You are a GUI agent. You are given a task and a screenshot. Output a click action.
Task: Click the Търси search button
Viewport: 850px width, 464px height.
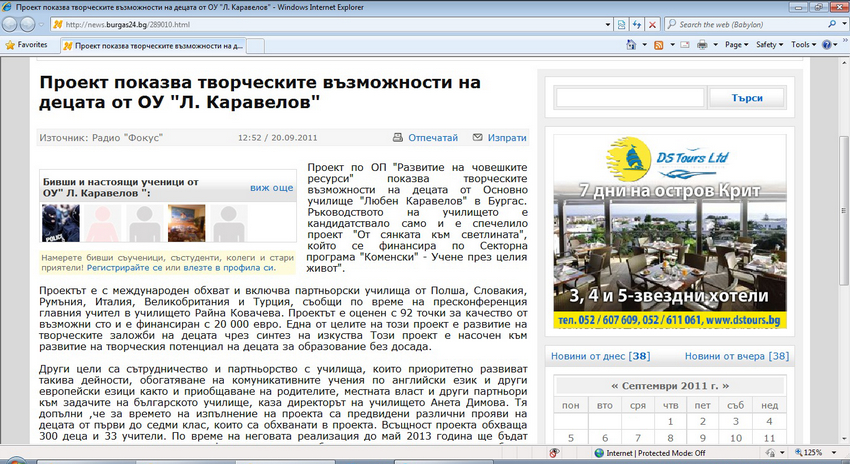(746, 98)
